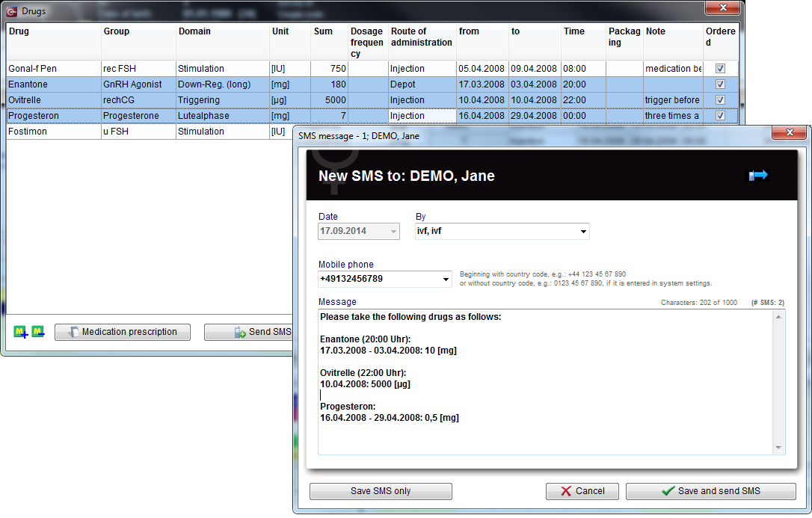Click the Dosage frequency column header
812x518 pixels.
pyautogui.click(x=368, y=42)
